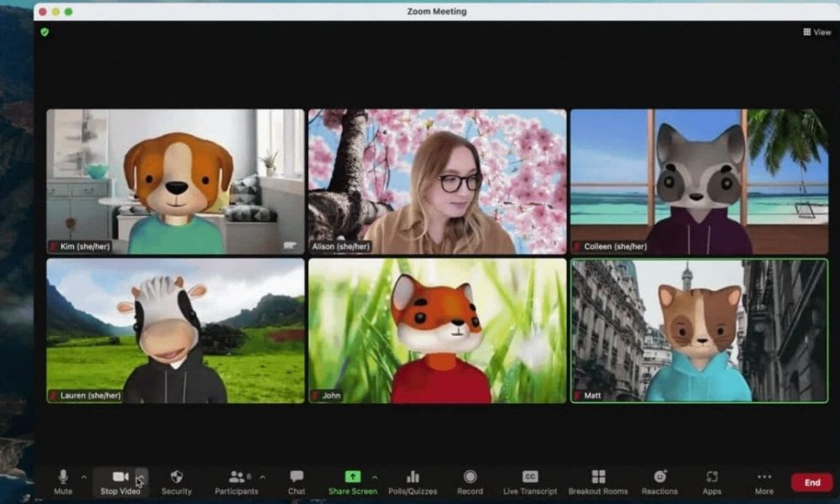This screenshot has width=840, height=504.
Task: Click the muted mic icon beside Colleen's name
Action: pos(577,246)
